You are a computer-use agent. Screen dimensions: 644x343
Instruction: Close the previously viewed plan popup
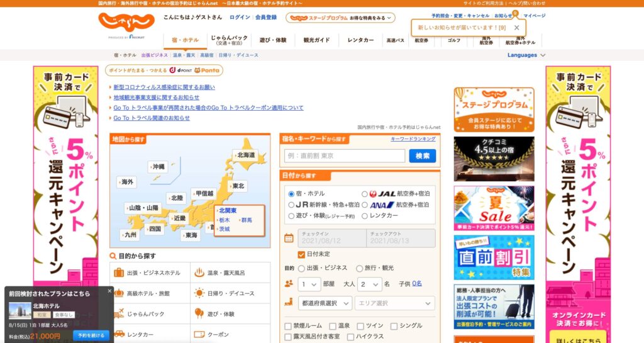pyautogui.click(x=109, y=291)
